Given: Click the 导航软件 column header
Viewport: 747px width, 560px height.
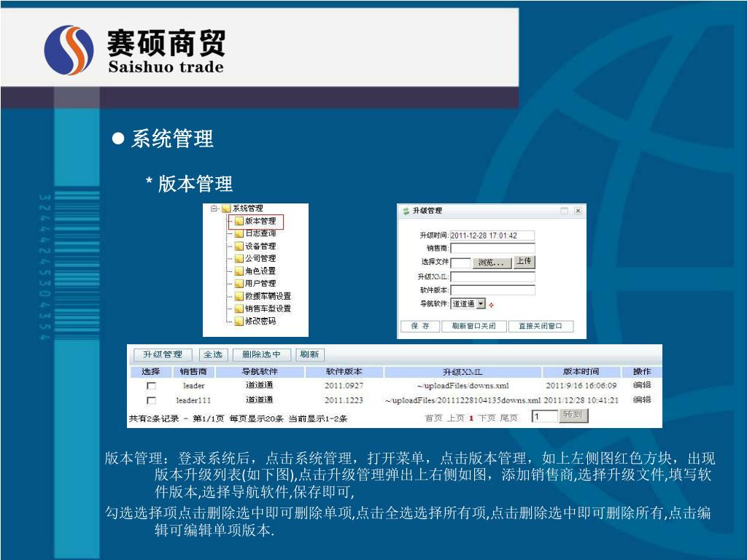Looking at the screenshot, I should 260,372.
